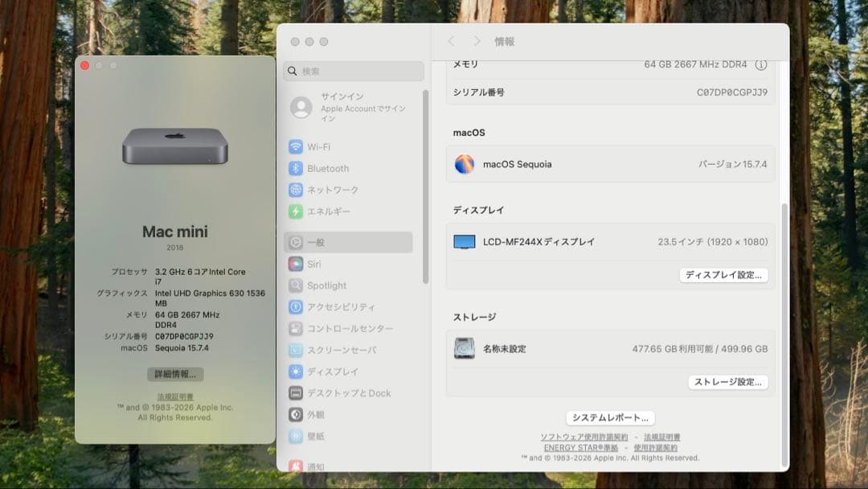Click 23.5インチ (1920 × 1080) text
The image size is (868, 489).
coord(712,242)
